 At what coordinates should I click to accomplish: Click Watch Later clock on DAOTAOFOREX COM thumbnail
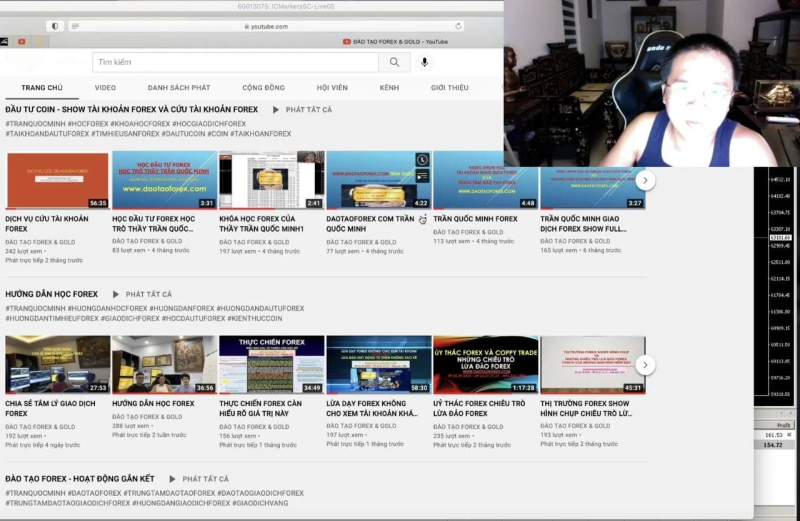pos(422,160)
